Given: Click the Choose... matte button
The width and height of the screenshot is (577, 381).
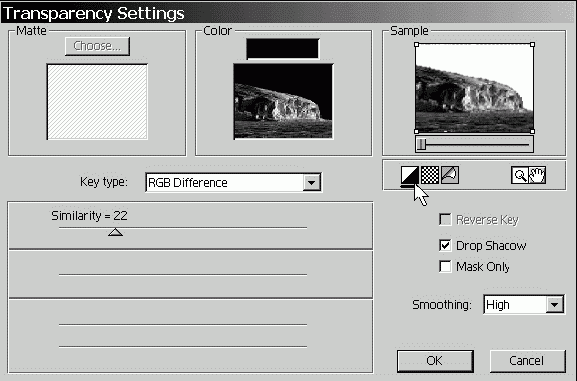Looking at the screenshot, I should pyautogui.click(x=97, y=46).
